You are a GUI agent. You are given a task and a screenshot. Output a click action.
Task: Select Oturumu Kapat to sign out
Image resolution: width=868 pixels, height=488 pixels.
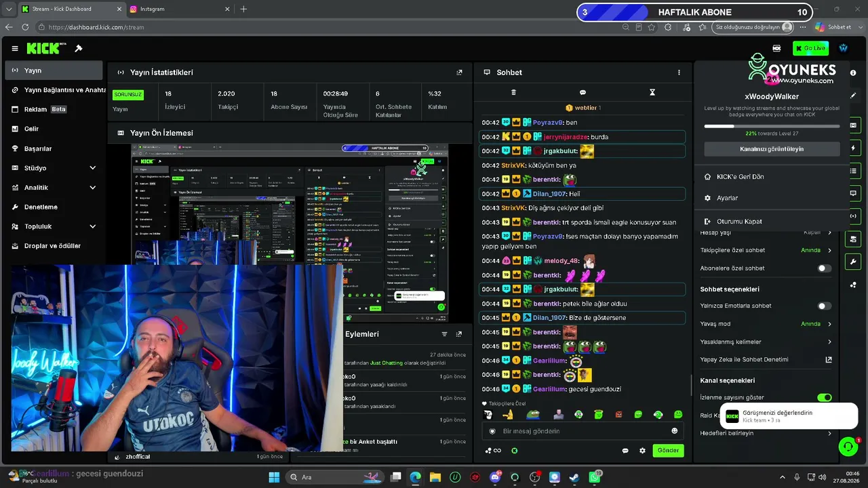point(772,222)
